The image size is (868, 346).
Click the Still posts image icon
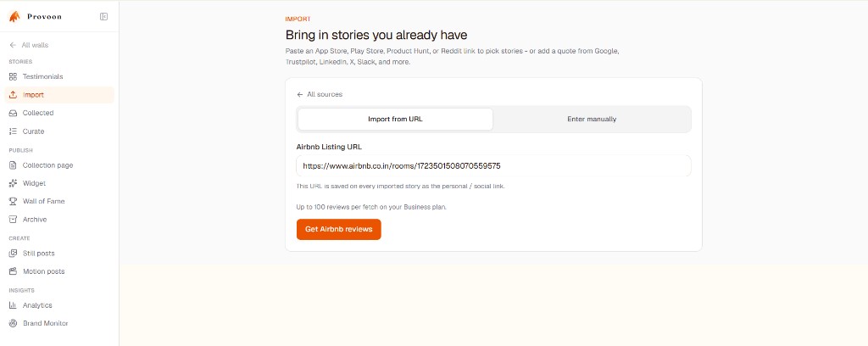(13, 253)
